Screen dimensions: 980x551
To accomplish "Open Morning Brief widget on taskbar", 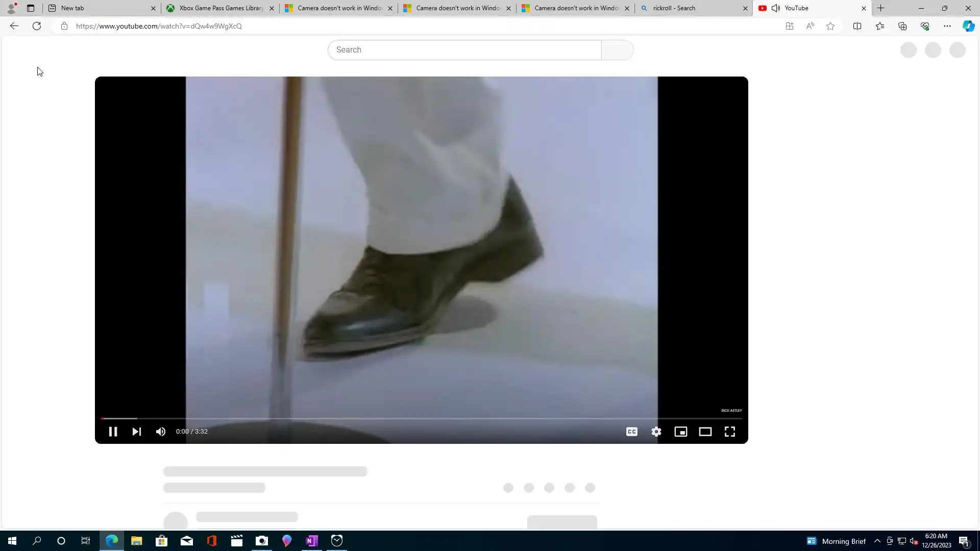I will click(x=836, y=541).
